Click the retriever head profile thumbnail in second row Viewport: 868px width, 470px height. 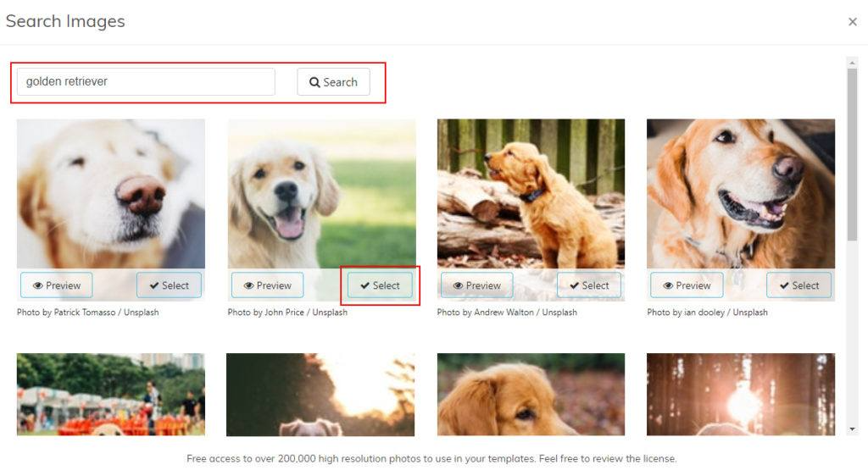coord(531,395)
